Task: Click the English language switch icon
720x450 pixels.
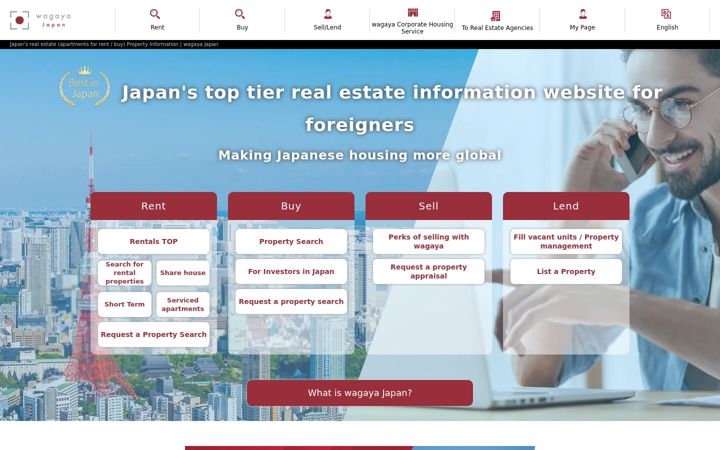Action: tap(666, 14)
